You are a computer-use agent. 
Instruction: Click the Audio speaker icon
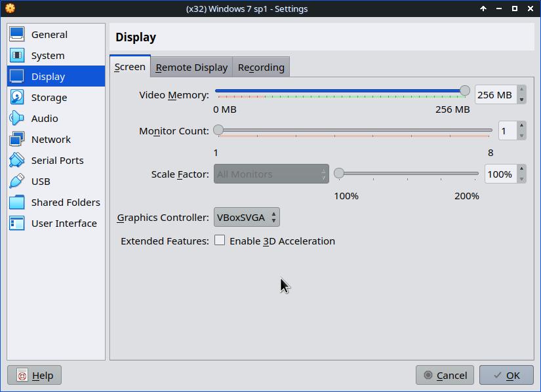tap(16, 118)
